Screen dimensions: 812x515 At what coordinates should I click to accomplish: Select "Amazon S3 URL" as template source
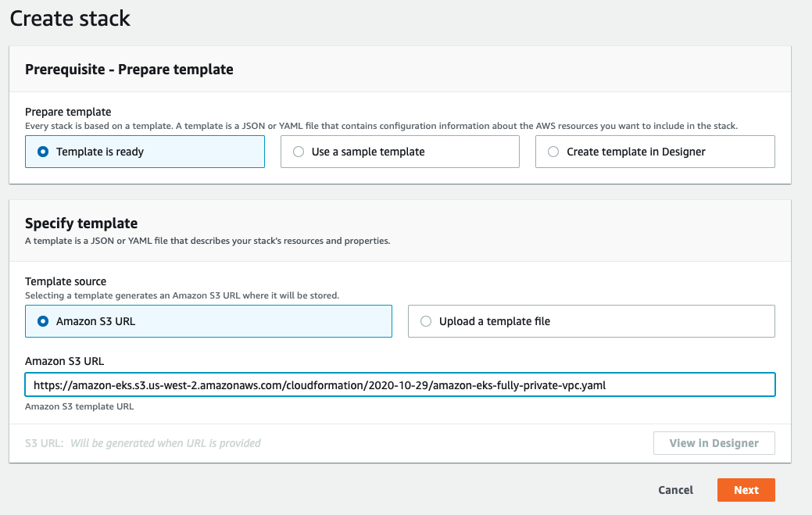[43, 321]
